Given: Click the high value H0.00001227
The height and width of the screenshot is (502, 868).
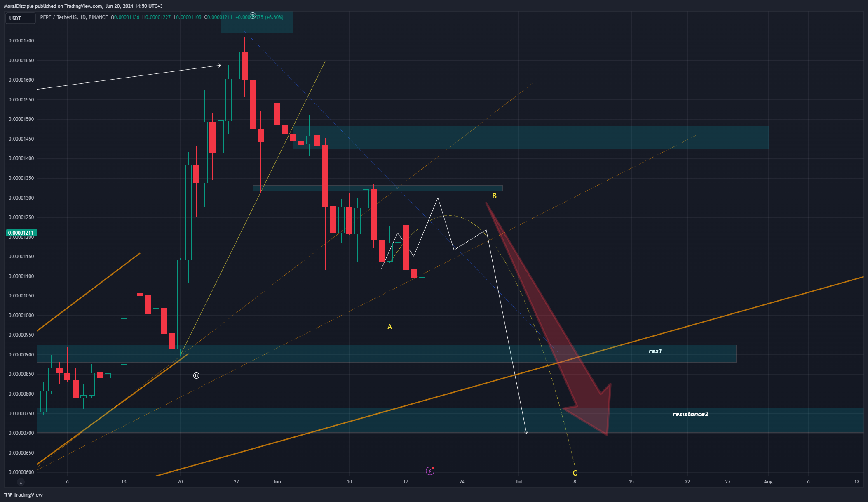Looking at the screenshot, I should (x=156, y=17).
